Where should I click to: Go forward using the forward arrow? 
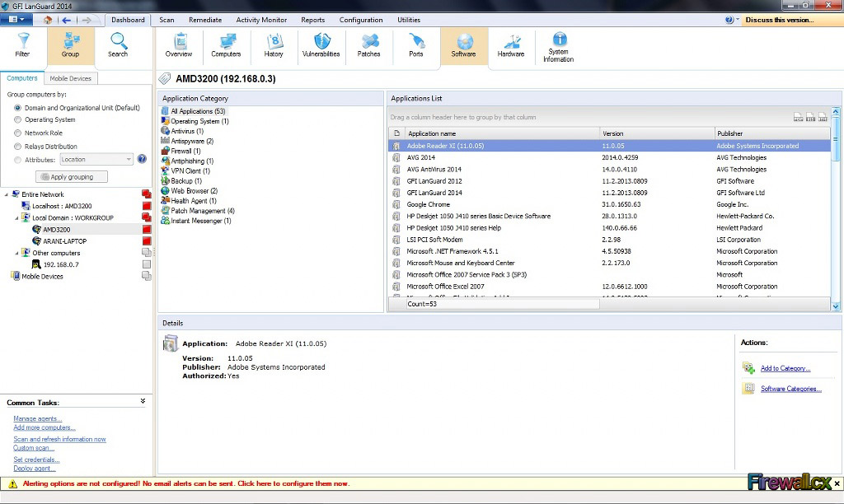pos(87,20)
